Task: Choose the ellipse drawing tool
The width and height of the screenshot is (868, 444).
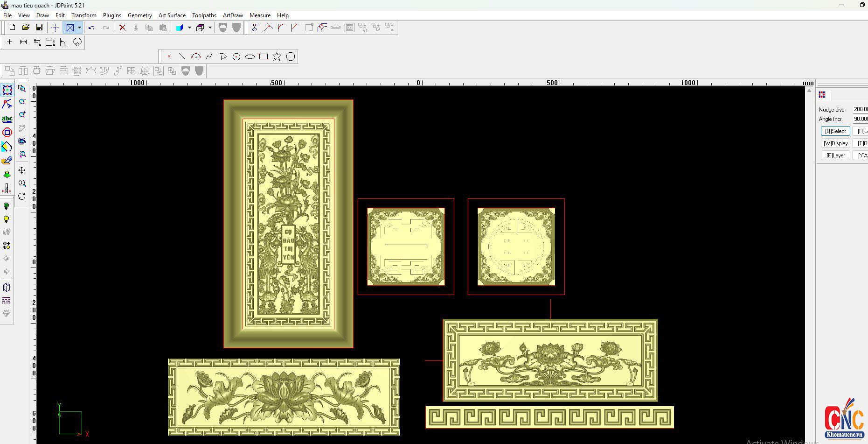Action: tap(250, 56)
